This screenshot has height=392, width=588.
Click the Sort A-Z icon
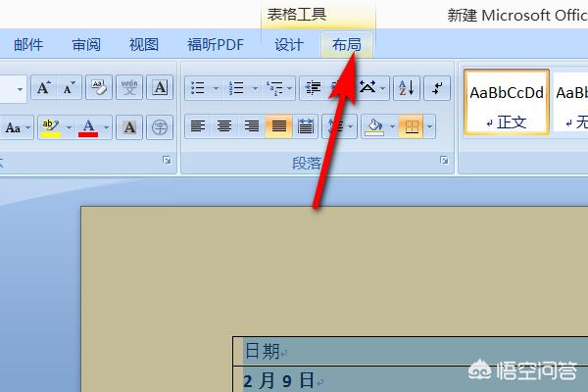(x=407, y=88)
